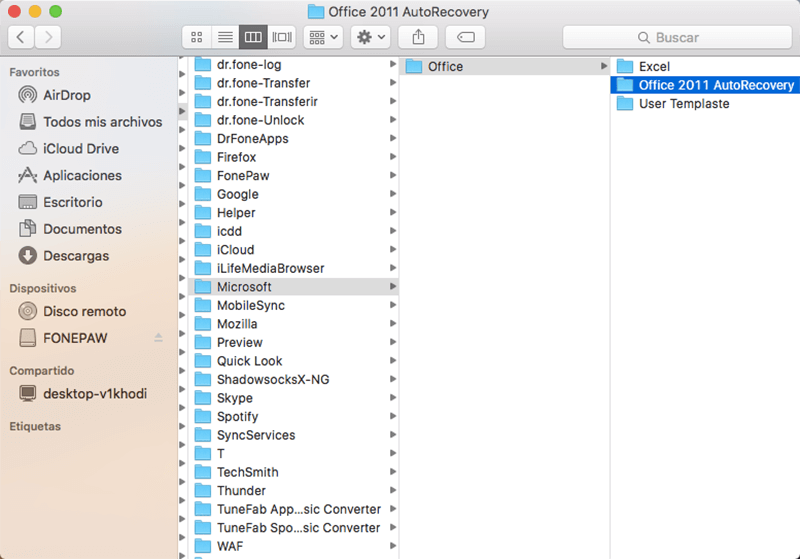
Task: Select the Quick Look folder
Action: click(x=293, y=361)
